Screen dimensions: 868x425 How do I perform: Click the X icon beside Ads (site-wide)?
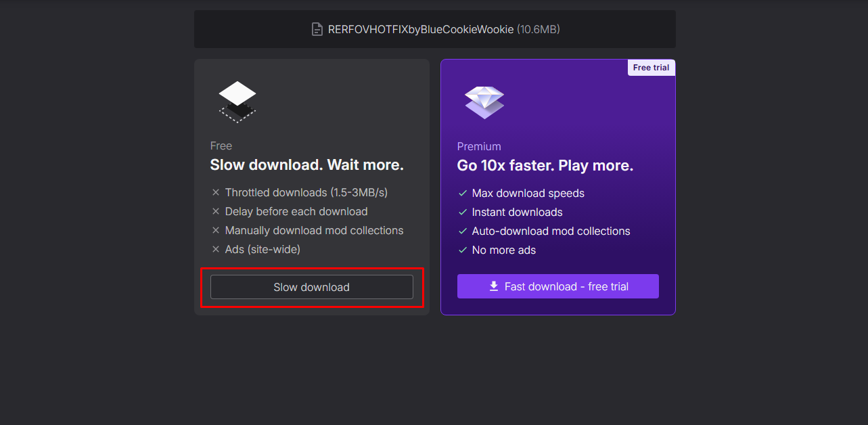pos(216,249)
